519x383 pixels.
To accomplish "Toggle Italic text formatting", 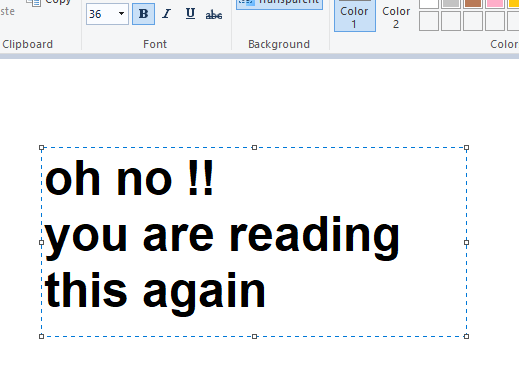I will (166, 14).
